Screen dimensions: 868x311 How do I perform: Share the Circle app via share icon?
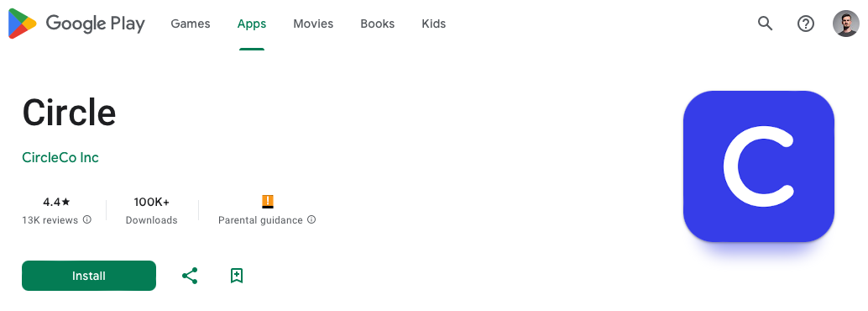[x=190, y=276]
